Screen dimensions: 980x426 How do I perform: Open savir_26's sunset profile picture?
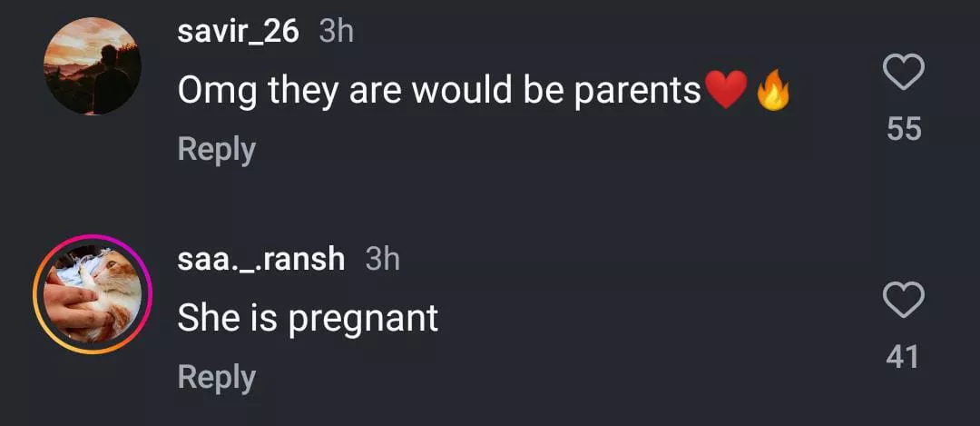(93, 66)
